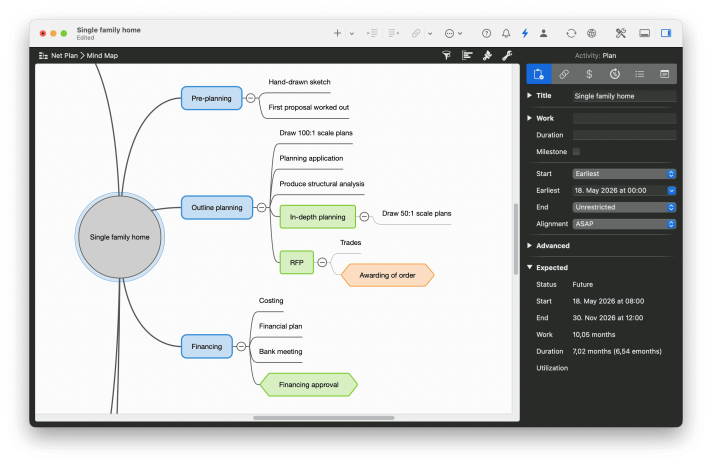Image resolution: width=712 pixels, height=466 pixels.
Task: Click the pin icon in view bar
Action: pyautogui.click(x=487, y=55)
